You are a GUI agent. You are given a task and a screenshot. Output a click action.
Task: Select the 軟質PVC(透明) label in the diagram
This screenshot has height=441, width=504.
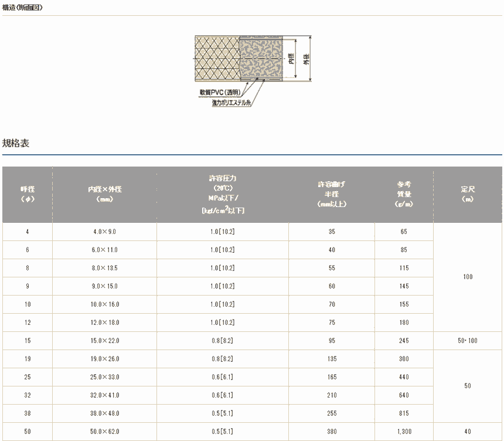click(x=220, y=93)
